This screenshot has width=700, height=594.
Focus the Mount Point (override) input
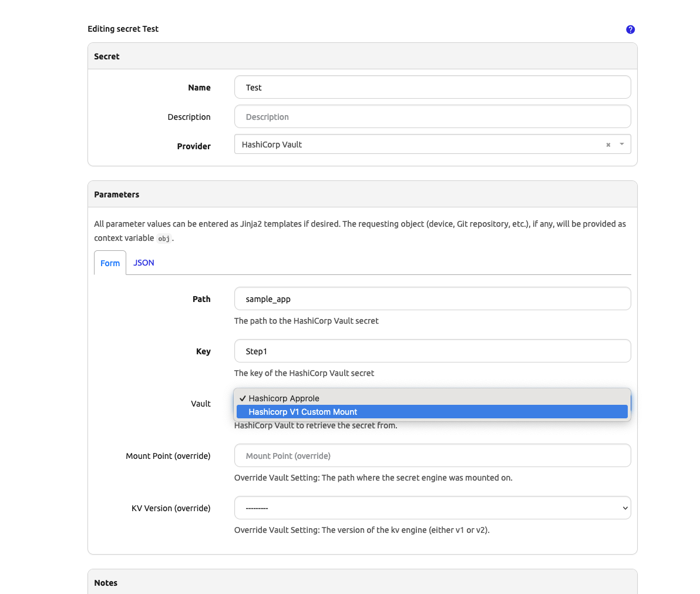click(x=432, y=456)
